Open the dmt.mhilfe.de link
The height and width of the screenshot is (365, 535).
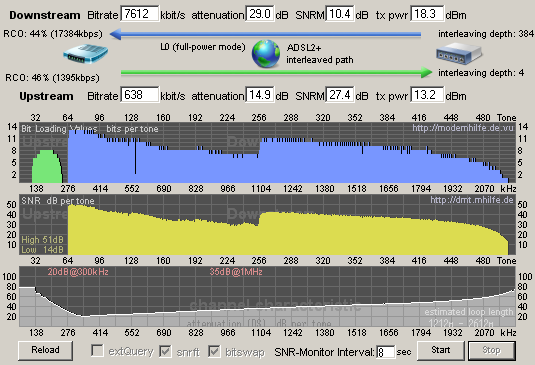click(472, 200)
